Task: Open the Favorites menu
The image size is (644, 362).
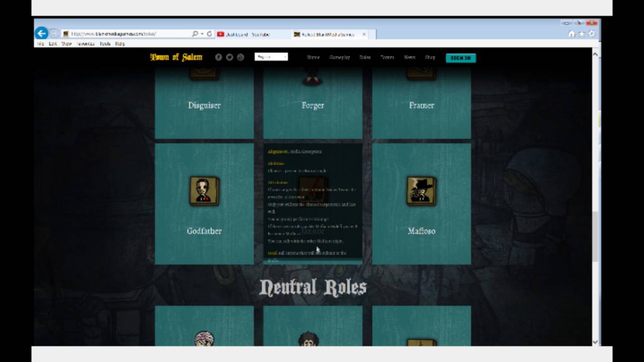Action: (x=86, y=44)
